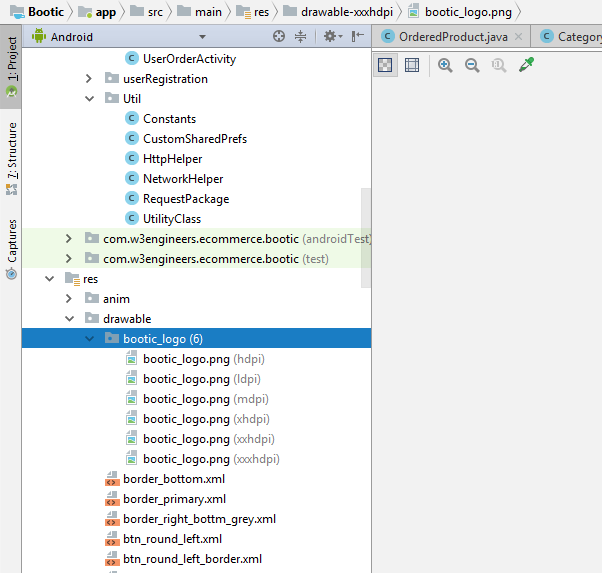Click the zoom out magnifier icon

point(472,65)
